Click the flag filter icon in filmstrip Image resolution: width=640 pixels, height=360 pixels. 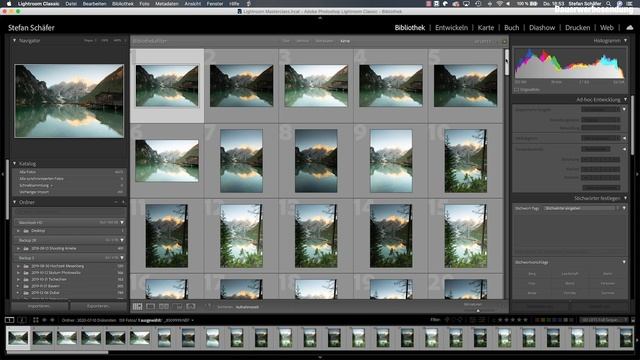(x=447, y=320)
